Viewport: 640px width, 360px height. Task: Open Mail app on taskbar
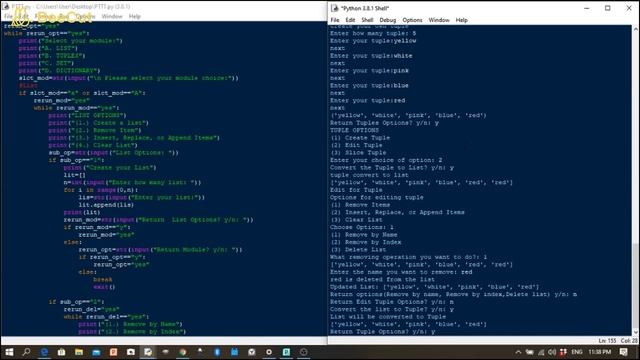[x=96, y=352]
